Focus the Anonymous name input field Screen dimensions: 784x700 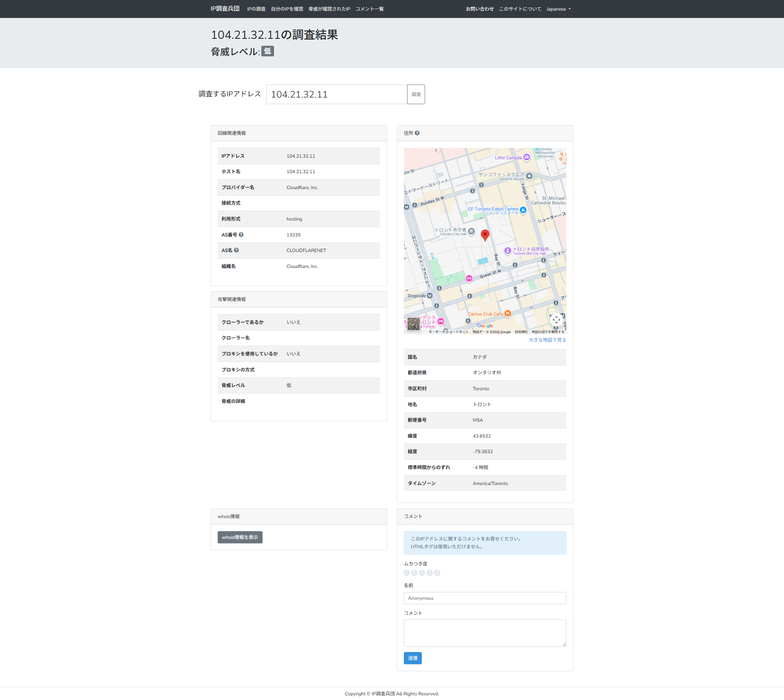click(x=485, y=598)
